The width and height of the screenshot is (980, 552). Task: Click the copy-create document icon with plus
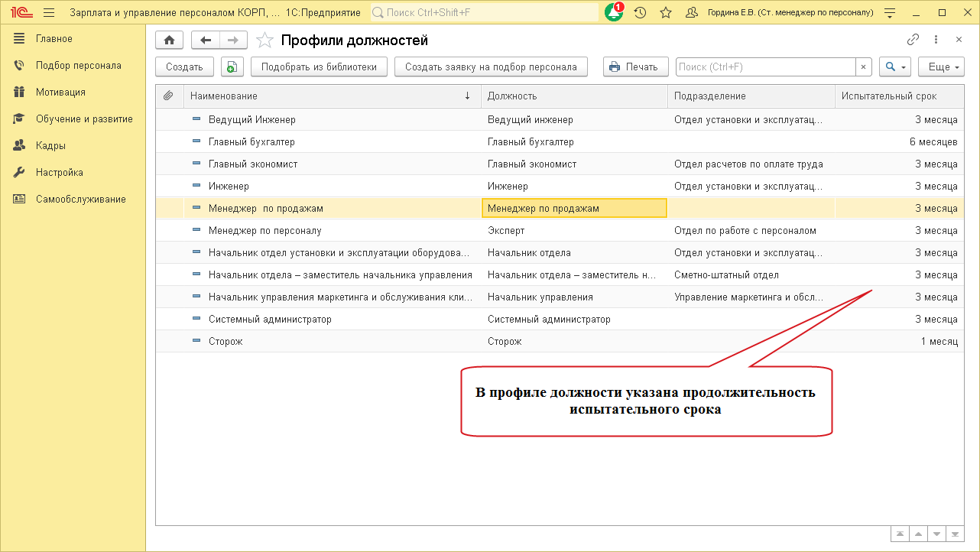(x=232, y=67)
